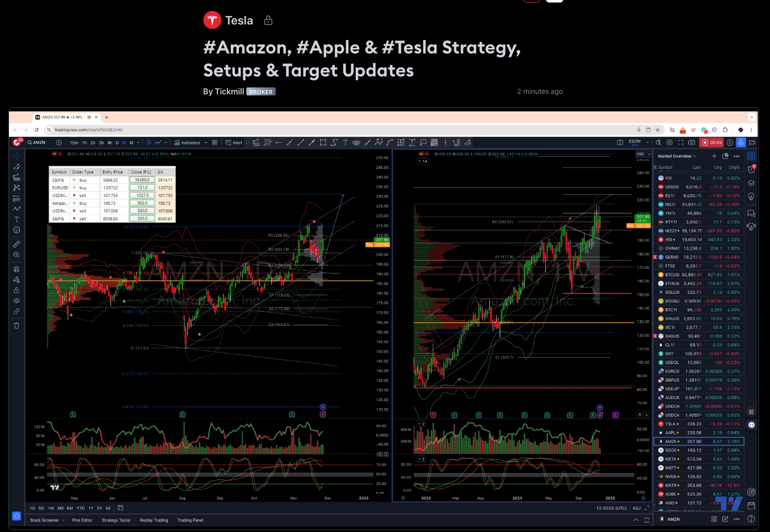This screenshot has height=532, width=770.
Task: Open the favorites star toolbar button
Action: pyautogui.click(x=16, y=516)
